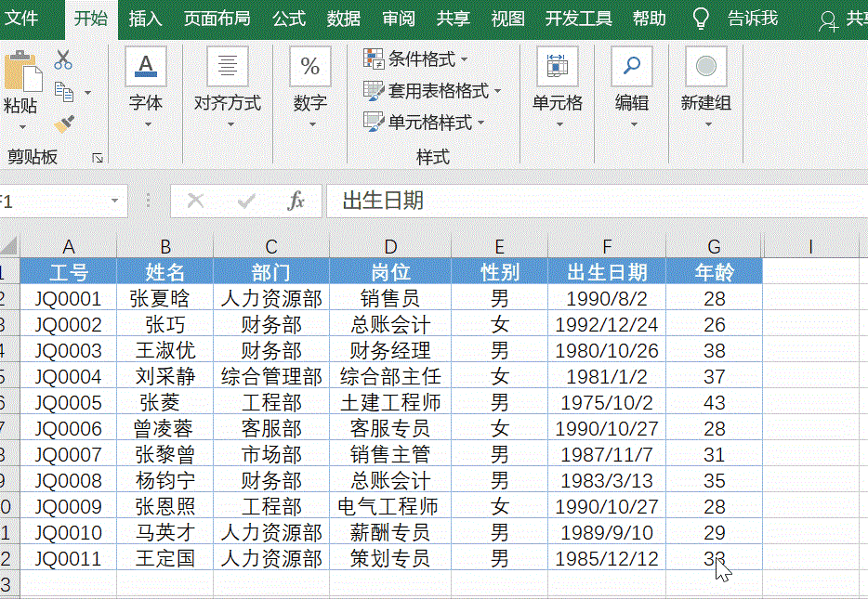Open the 剪贴板 dialog launcher
The height and width of the screenshot is (599, 868).
(x=97, y=158)
